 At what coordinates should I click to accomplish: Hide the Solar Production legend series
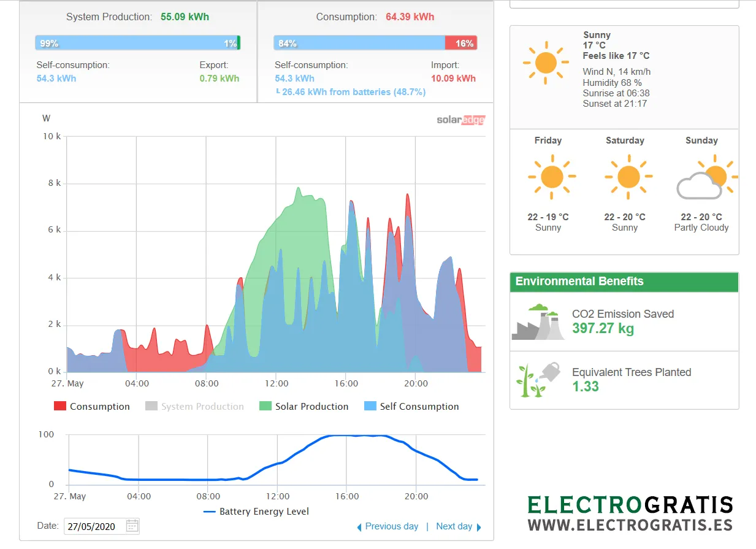304,406
